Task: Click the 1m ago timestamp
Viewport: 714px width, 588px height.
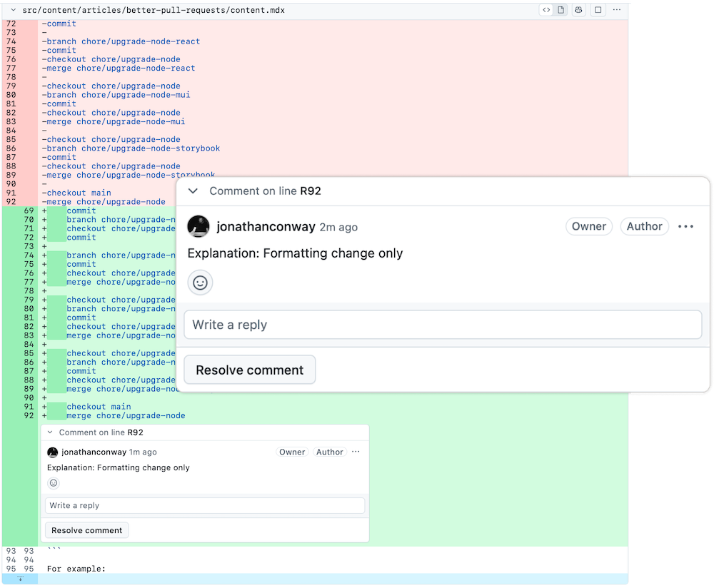Action: (x=143, y=452)
